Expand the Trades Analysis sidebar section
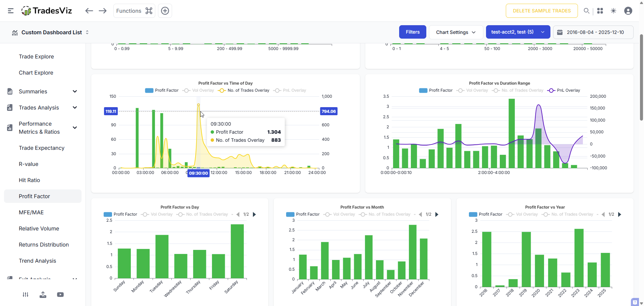The image size is (644, 306). (x=75, y=107)
